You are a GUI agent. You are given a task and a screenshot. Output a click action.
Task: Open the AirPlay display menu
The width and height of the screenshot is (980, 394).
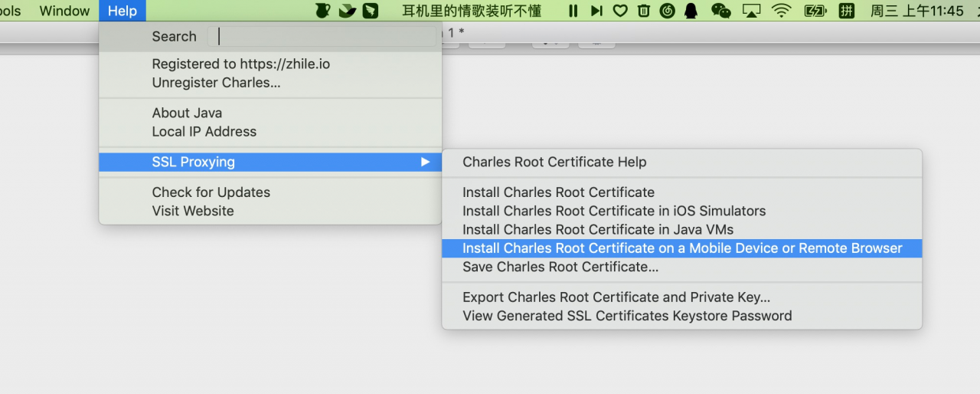(x=752, y=11)
